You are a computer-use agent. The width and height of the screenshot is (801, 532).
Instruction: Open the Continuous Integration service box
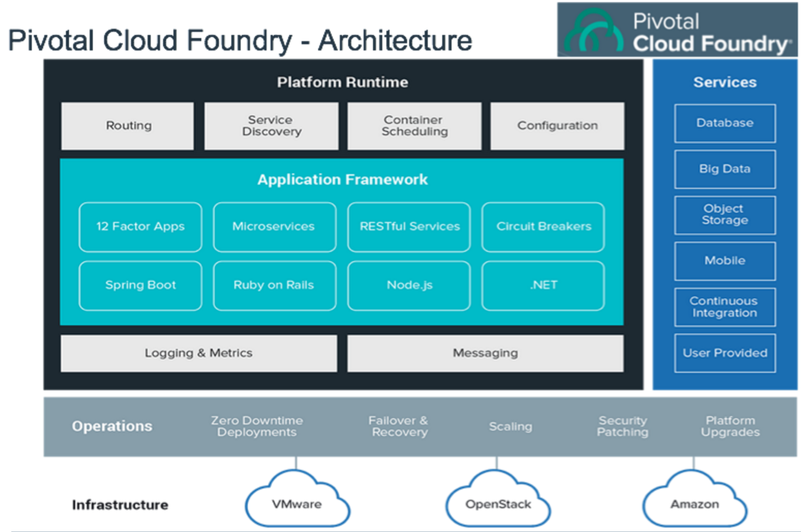[725, 307]
